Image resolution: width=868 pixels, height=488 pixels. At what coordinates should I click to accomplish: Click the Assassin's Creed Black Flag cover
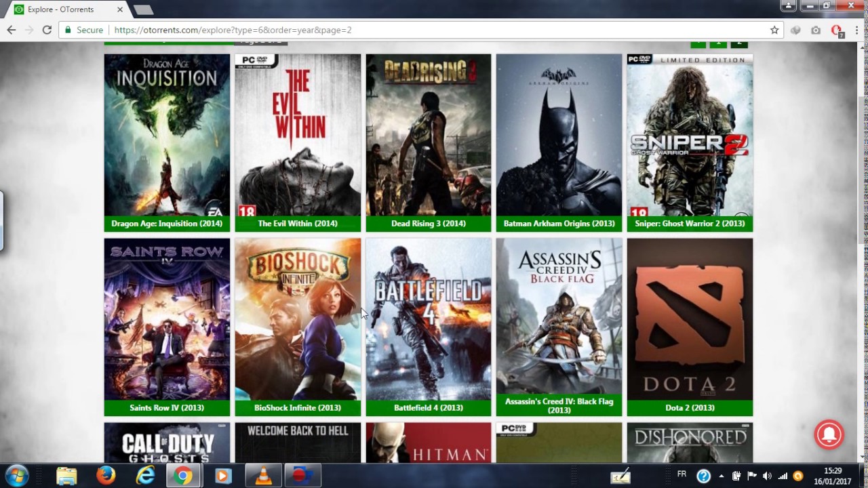click(559, 317)
